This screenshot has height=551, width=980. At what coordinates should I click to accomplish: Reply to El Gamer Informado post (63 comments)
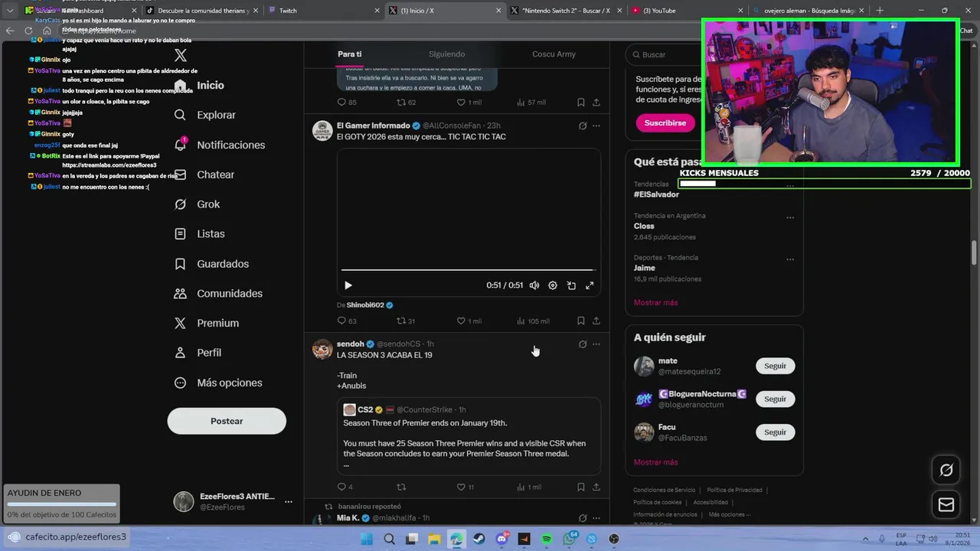click(x=347, y=321)
